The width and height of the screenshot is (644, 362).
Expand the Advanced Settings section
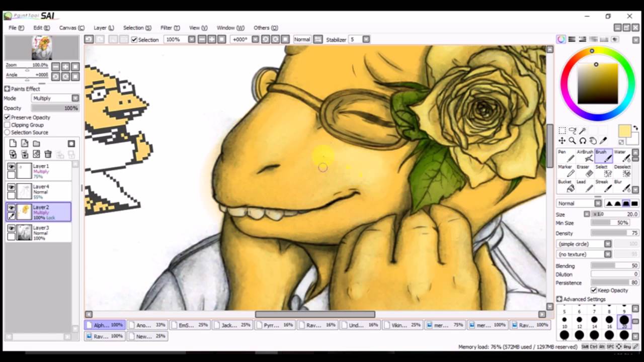click(581, 299)
